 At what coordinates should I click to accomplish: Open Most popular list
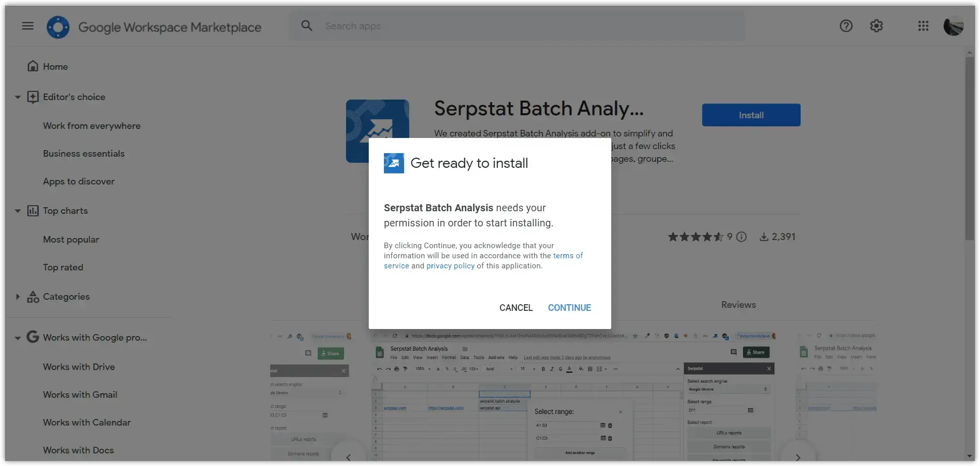[x=71, y=240]
